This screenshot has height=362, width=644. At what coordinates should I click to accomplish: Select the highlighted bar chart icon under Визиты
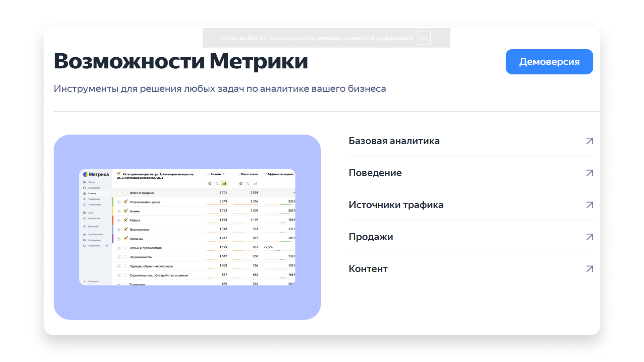pos(224,184)
